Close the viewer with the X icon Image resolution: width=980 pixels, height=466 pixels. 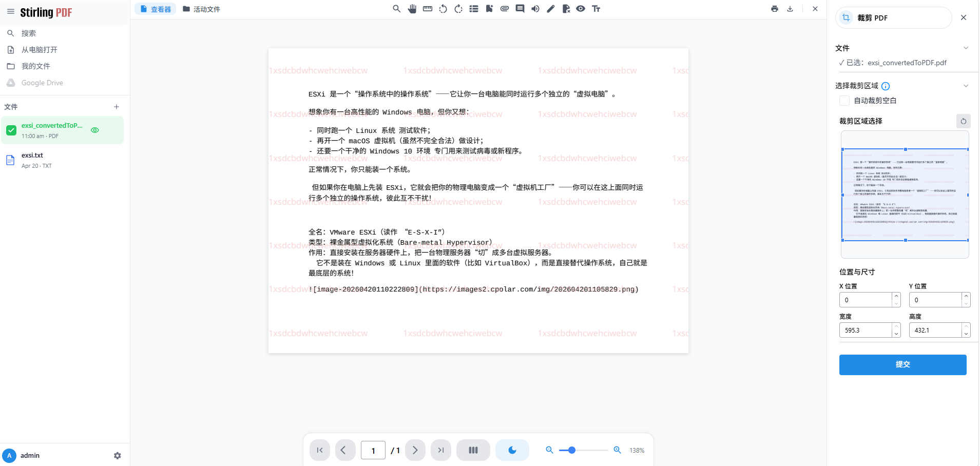pyautogui.click(x=815, y=9)
